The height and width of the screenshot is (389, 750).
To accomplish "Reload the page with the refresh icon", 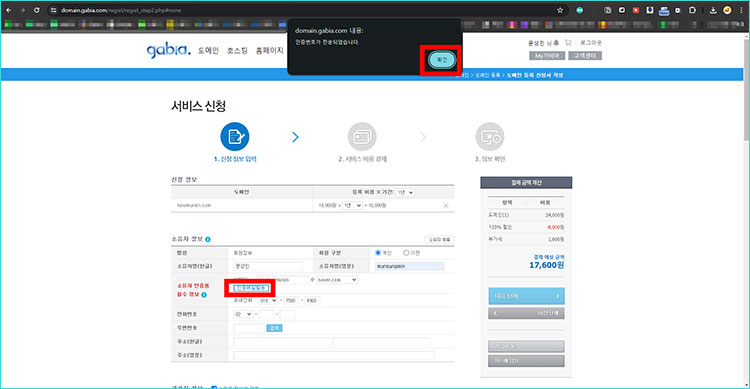I will (36, 10).
